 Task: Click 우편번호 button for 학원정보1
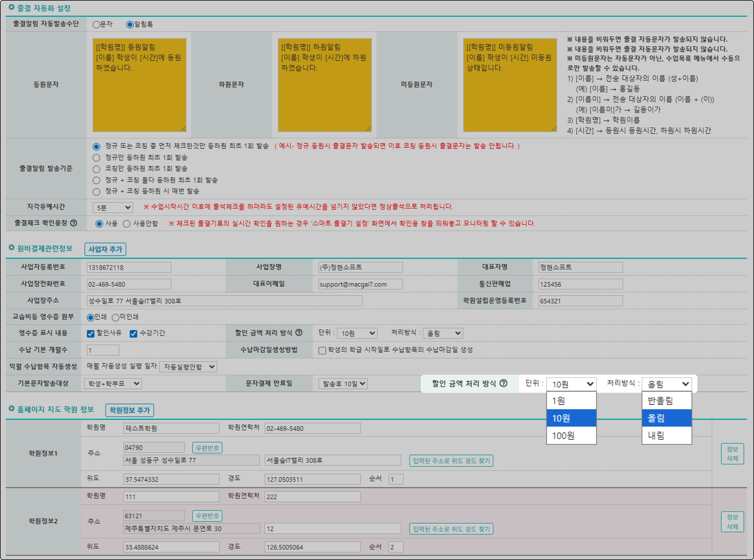[x=207, y=448]
